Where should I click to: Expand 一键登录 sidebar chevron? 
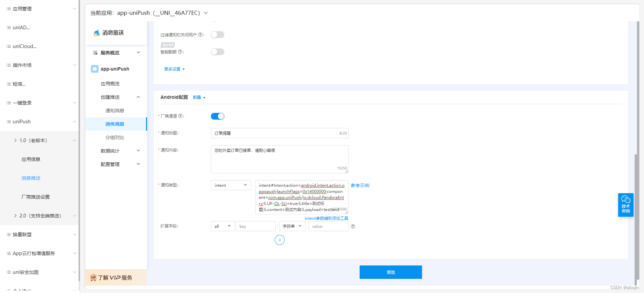coord(75,103)
